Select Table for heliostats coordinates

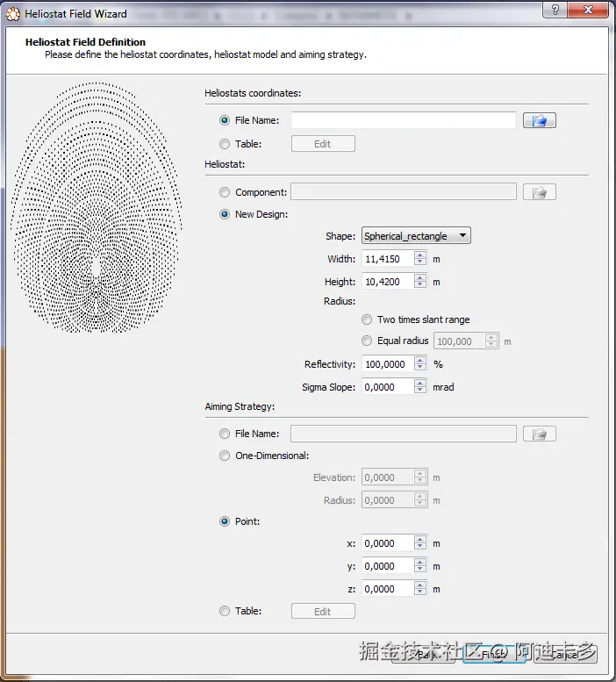(225, 144)
